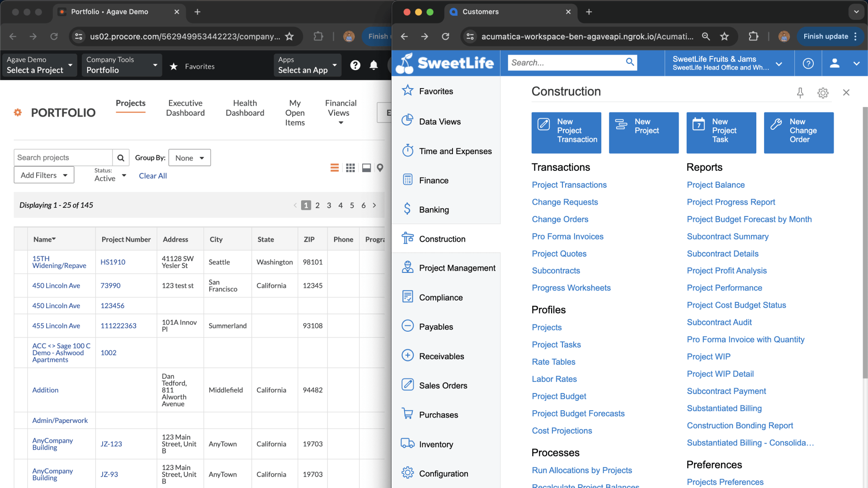Viewport: 868px width, 488px height.
Task: Expand the Select a Project dropdown
Action: pos(39,65)
